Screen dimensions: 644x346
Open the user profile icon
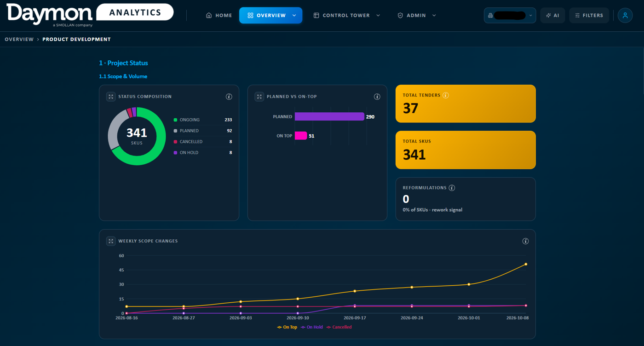625,15
